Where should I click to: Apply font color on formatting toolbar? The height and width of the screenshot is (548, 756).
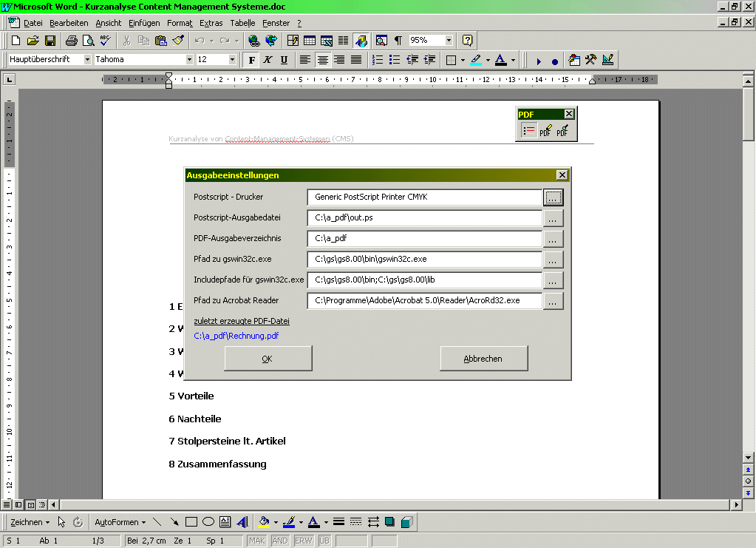coord(501,60)
